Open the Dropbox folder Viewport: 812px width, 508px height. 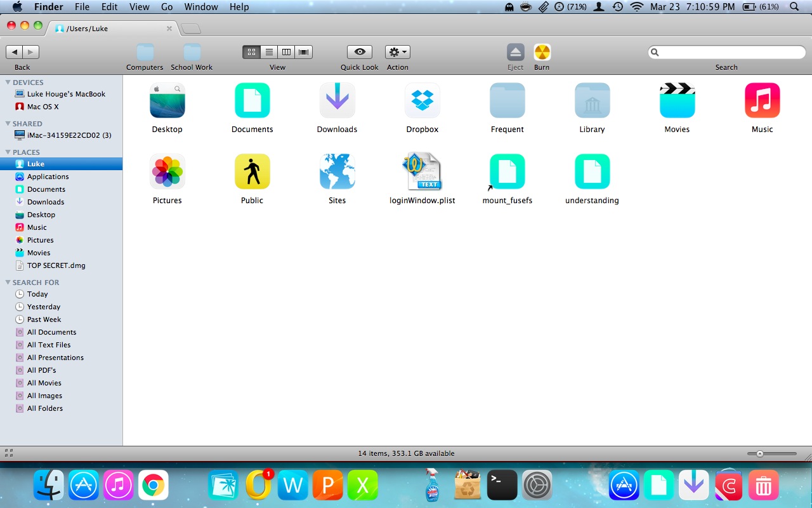pos(422,100)
